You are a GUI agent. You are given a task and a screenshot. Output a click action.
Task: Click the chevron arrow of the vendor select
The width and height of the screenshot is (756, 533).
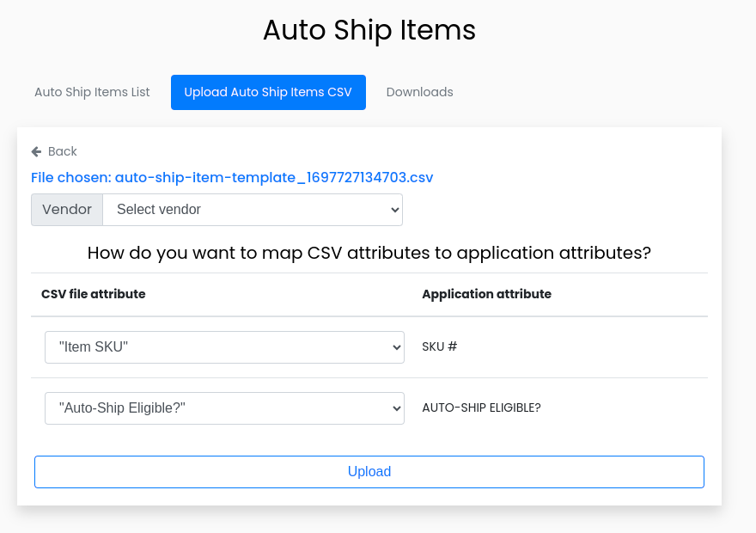tap(394, 210)
